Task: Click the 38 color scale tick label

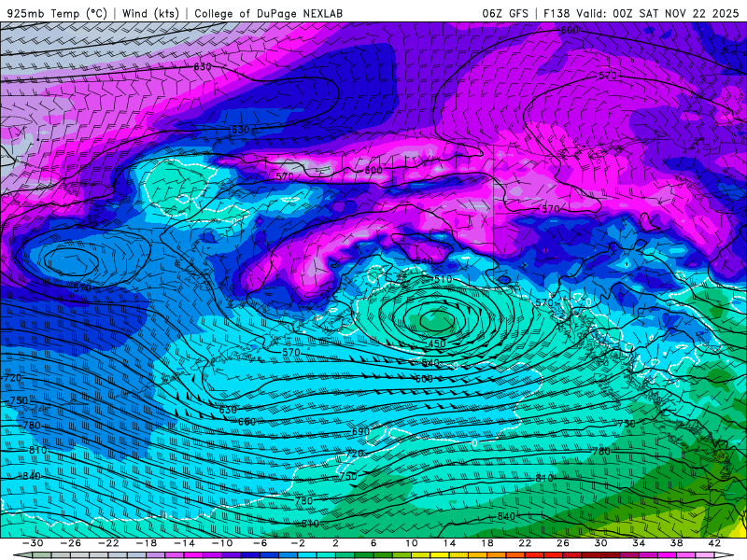Action: (676, 543)
